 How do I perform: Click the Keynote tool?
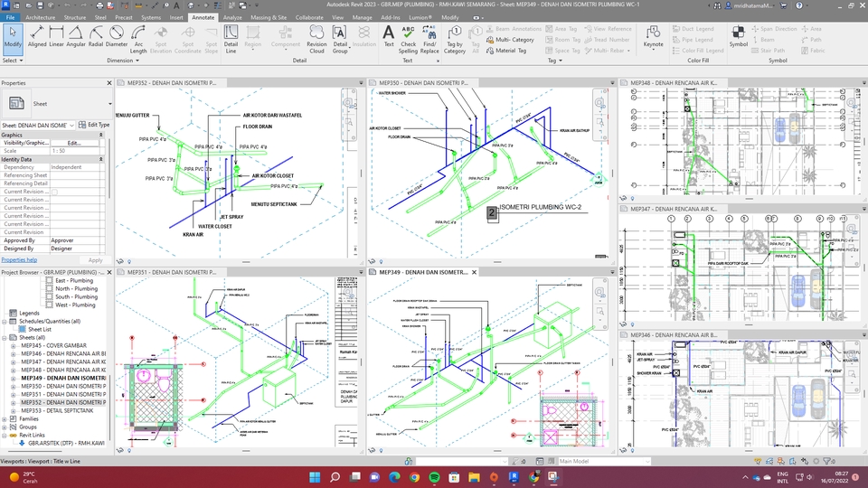[x=653, y=37]
